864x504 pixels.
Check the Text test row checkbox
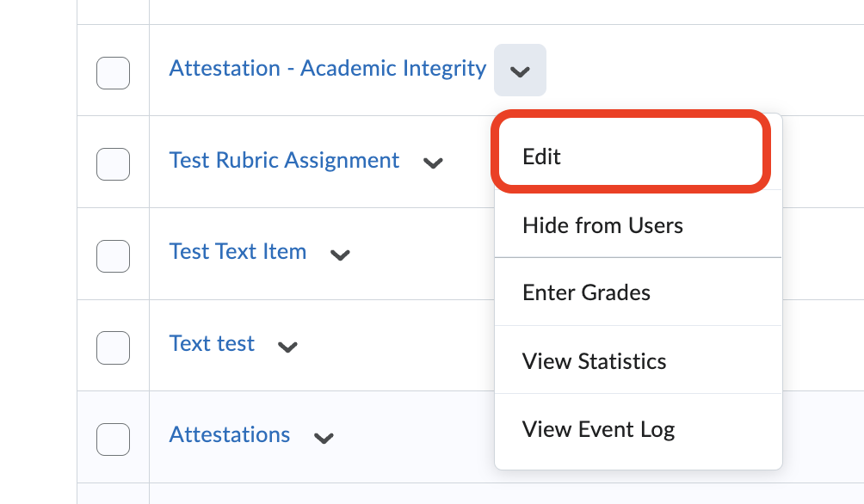coord(113,347)
